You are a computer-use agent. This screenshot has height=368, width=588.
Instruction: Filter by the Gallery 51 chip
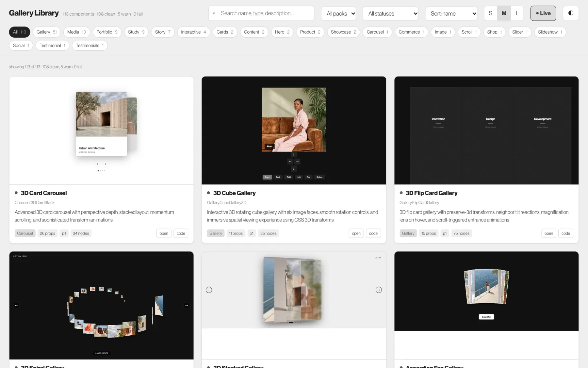pyautogui.click(x=47, y=32)
